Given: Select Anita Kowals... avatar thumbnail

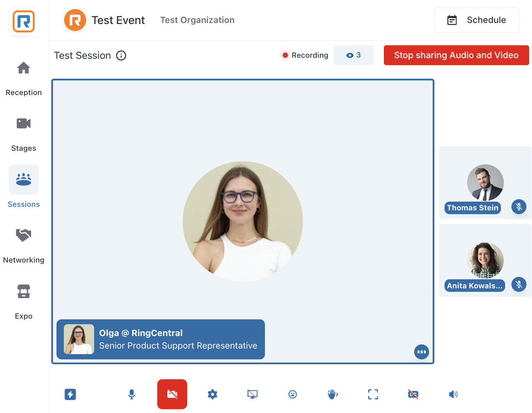Looking at the screenshot, I should tap(485, 260).
